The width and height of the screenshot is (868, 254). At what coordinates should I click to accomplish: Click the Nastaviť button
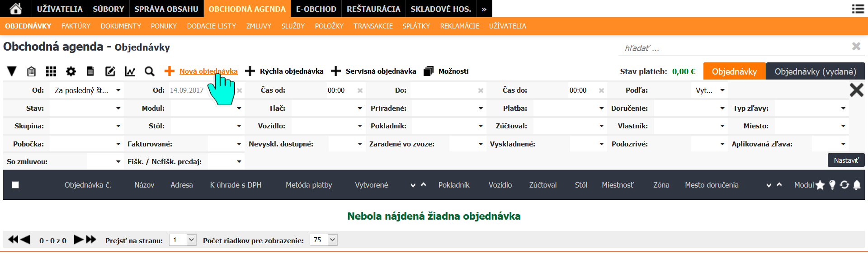[846, 160]
